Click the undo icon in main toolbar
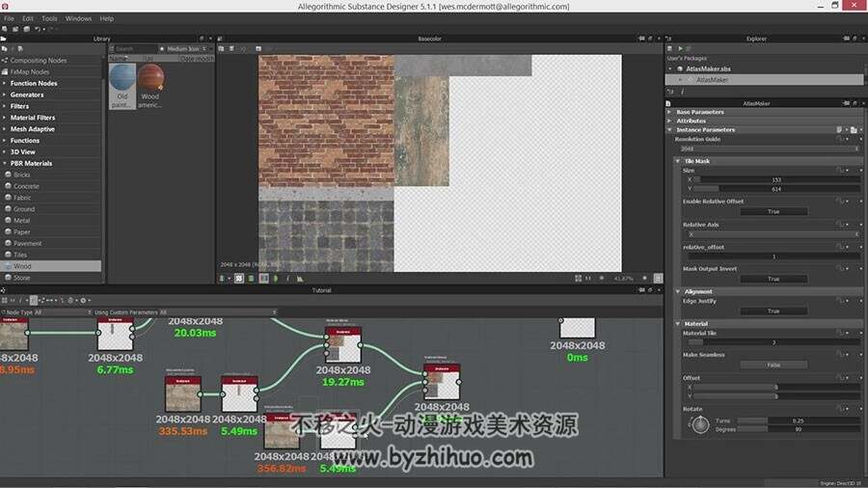868x488 pixels. coord(38,29)
